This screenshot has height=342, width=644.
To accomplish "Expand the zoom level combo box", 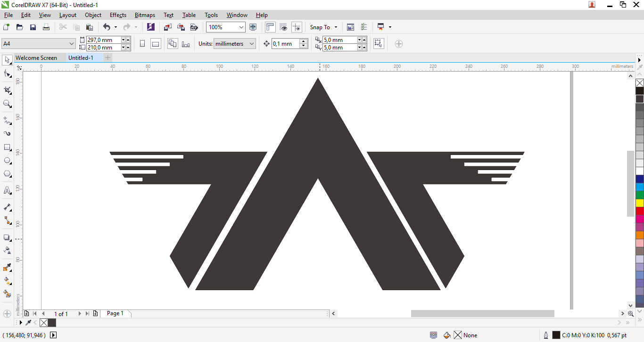I will click(x=241, y=27).
